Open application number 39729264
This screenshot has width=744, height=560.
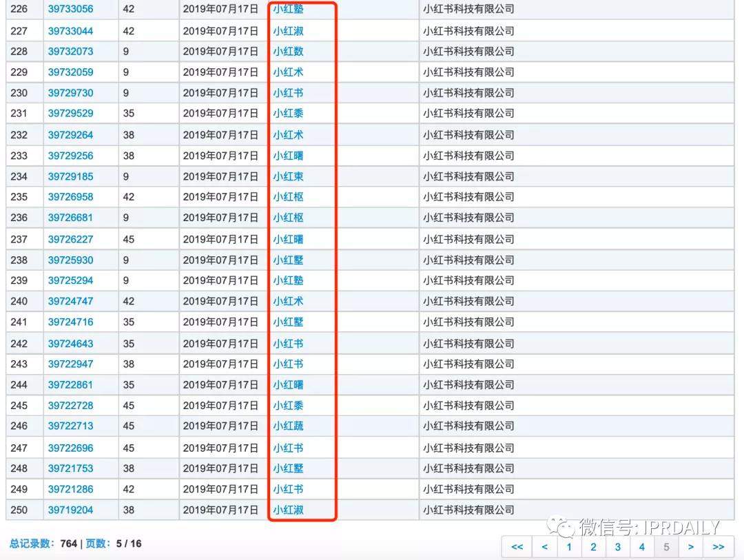(70, 135)
